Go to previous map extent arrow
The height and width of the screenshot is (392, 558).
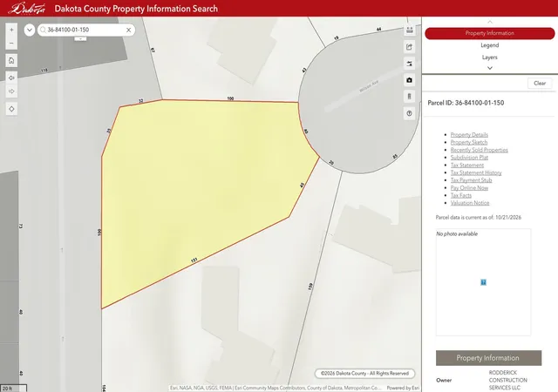[11, 78]
